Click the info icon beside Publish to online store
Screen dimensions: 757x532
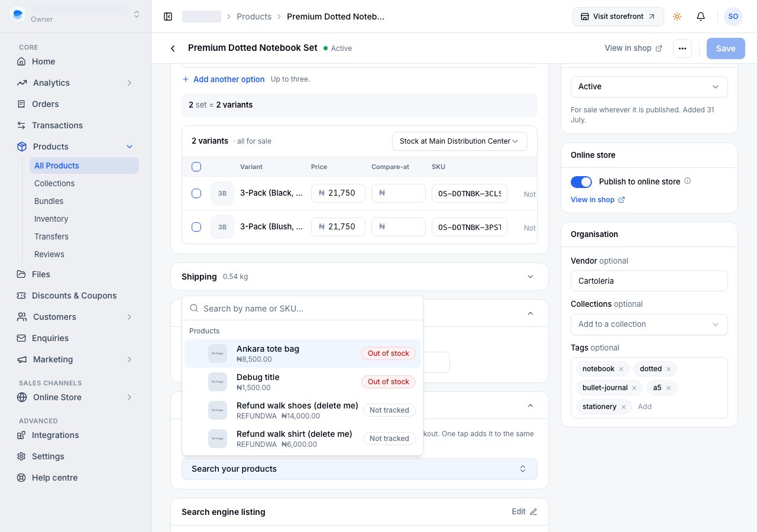click(x=687, y=181)
